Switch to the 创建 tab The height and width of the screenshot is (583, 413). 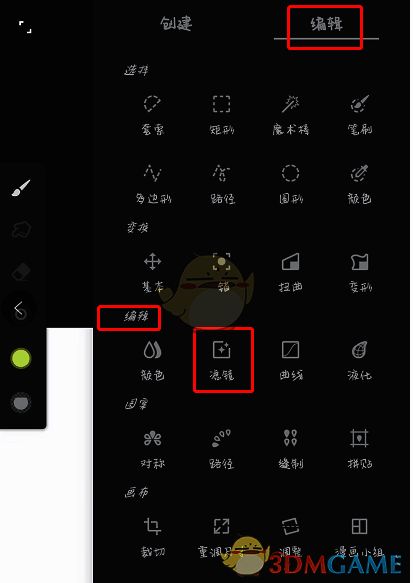click(176, 24)
